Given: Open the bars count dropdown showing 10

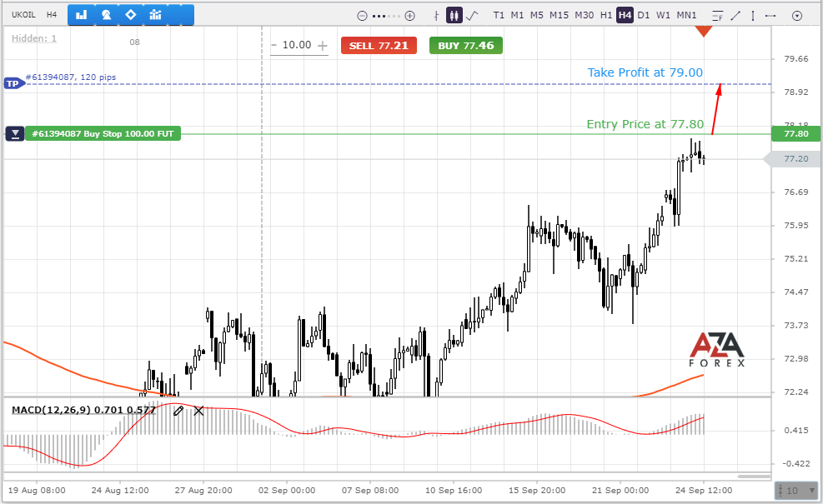Looking at the screenshot, I should pos(796,491).
